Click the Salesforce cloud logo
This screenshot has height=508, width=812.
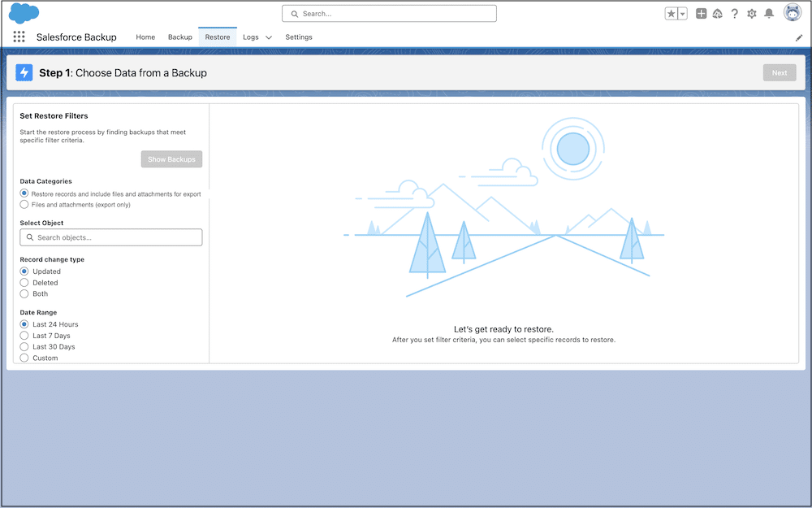(24, 13)
